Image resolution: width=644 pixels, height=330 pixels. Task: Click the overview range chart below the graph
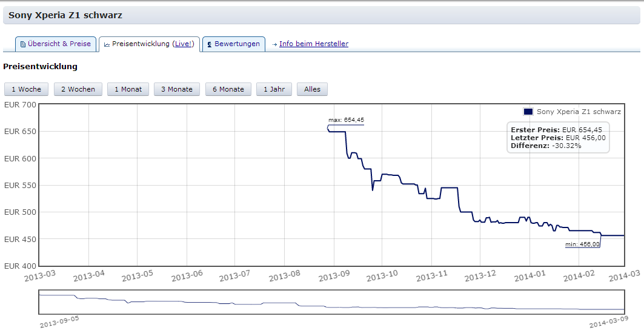(331, 302)
